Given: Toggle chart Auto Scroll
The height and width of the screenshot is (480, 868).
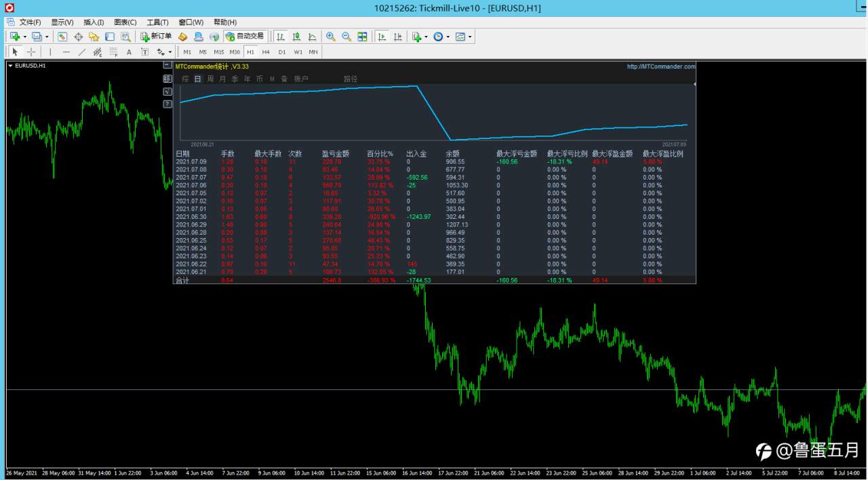Looking at the screenshot, I should 382,37.
